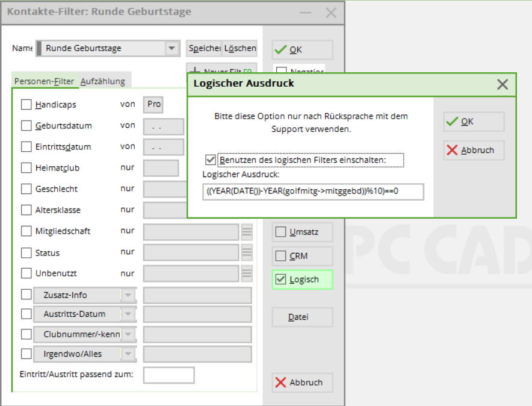Viewport: 532px width, 406px height.
Task: Click the Status nur input field
Action: click(191, 252)
